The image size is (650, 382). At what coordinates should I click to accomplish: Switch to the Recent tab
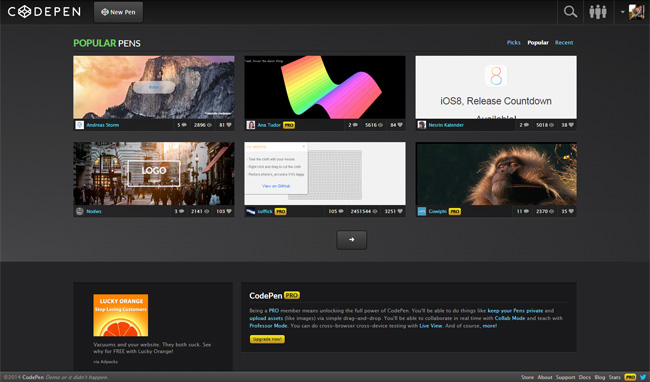tap(564, 42)
